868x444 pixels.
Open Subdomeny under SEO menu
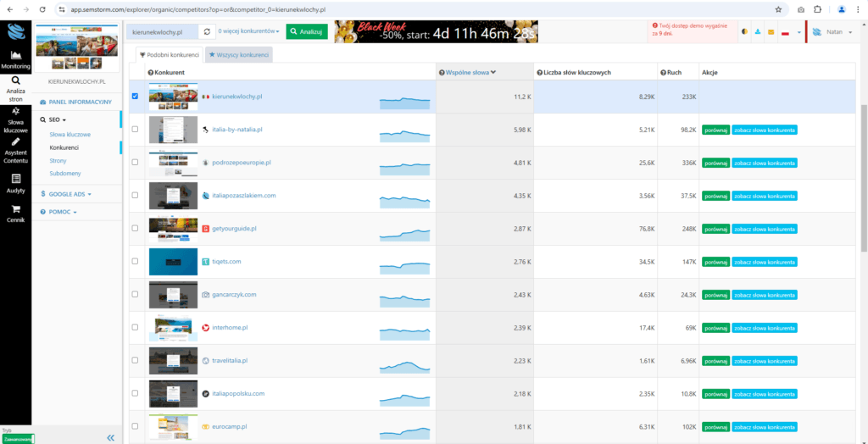coord(64,174)
